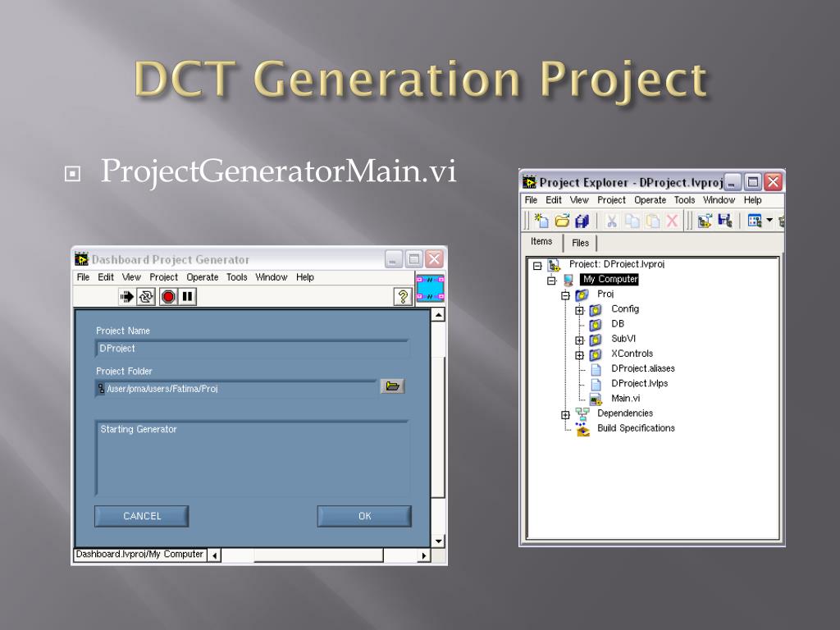This screenshot has height=630, width=840.
Task: Collapse the Project: DProject.lvproj root node
Action: point(537,265)
